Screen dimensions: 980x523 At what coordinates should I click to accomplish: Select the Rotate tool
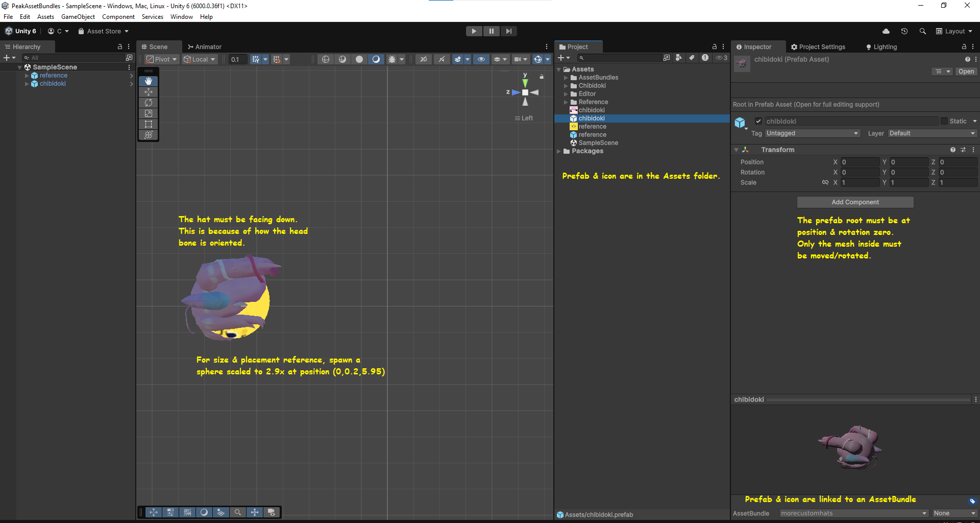pyautogui.click(x=149, y=103)
